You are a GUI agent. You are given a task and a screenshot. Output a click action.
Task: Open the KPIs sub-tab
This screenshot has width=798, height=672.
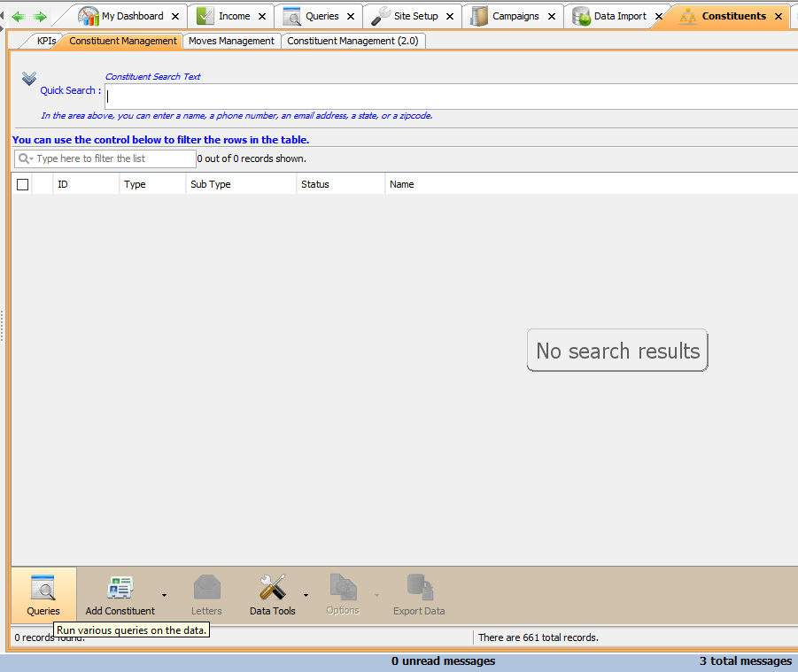(46, 41)
